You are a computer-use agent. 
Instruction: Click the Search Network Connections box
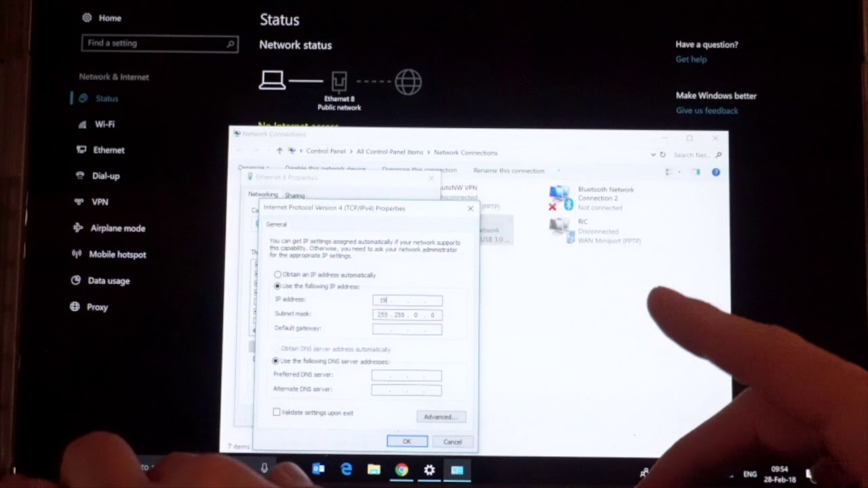(696, 155)
